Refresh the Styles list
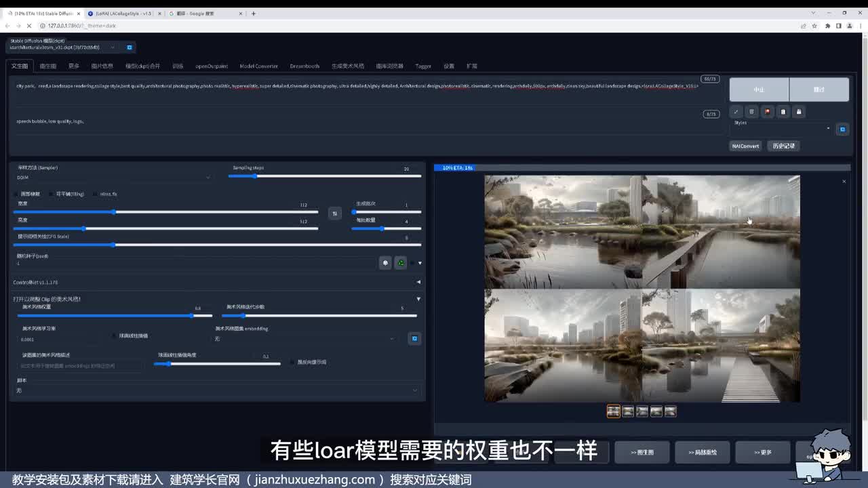The height and width of the screenshot is (488, 868). [x=842, y=129]
